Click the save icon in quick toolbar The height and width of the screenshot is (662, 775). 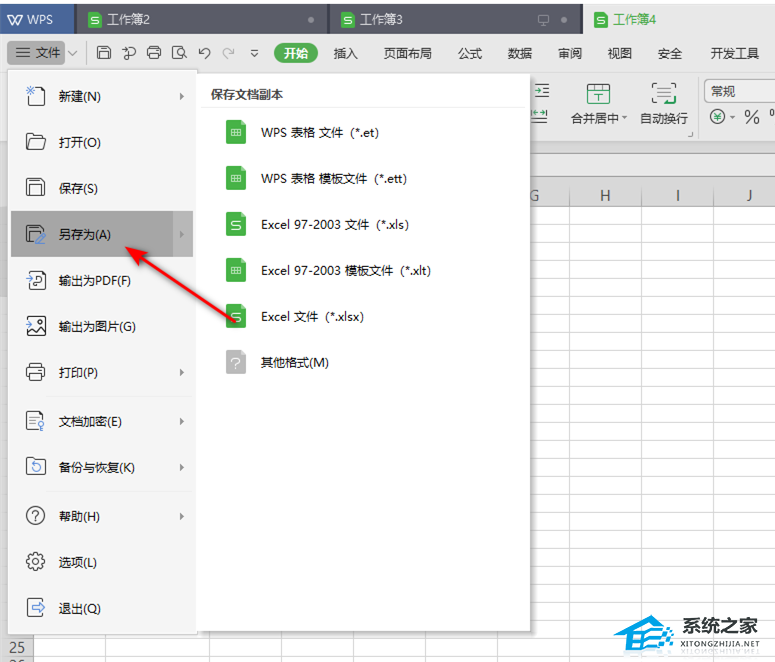pos(104,52)
